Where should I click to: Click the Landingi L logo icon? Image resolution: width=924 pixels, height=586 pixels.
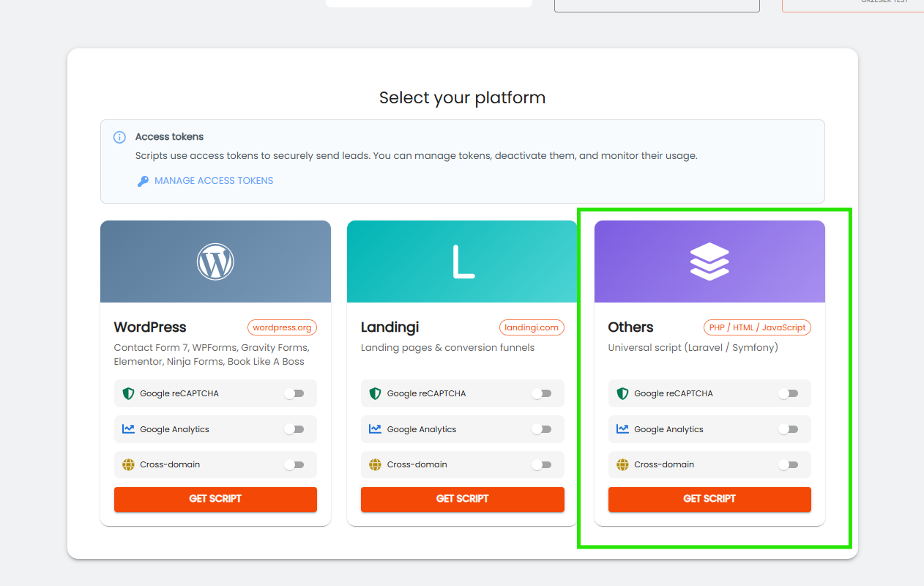click(462, 262)
